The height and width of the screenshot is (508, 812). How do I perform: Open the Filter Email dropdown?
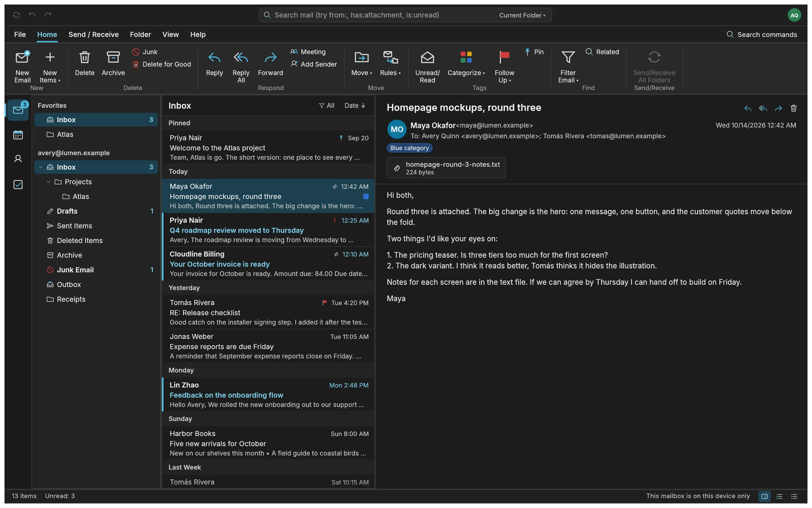tap(568, 67)
